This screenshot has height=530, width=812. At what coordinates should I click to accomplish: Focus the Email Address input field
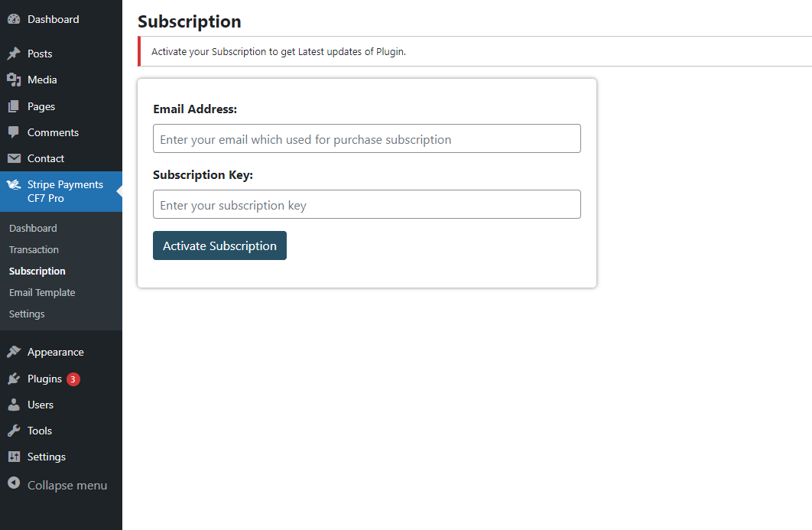coord(366,138)
